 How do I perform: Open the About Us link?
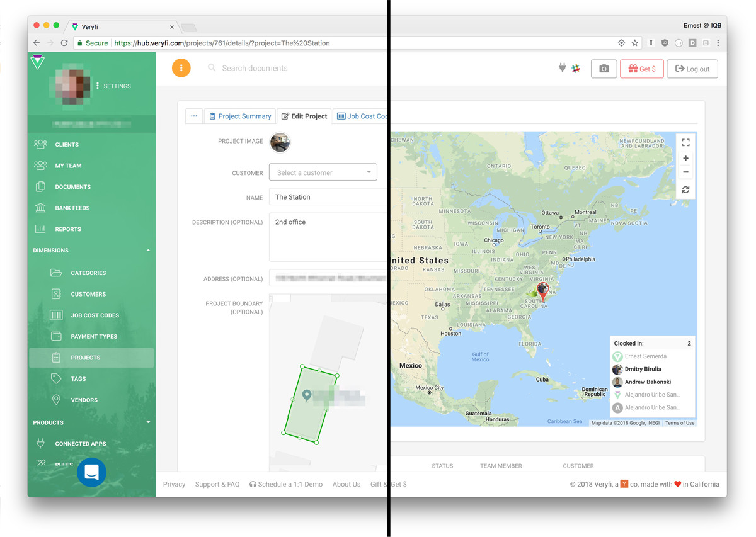click(346, 484)
